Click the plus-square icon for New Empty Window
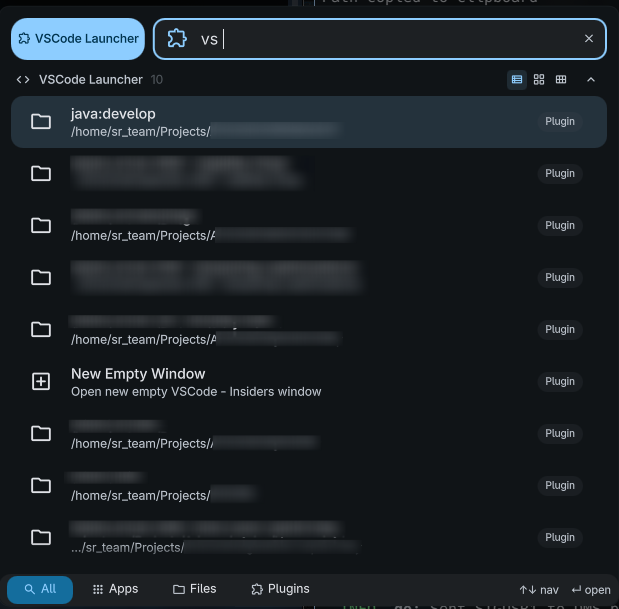This screenshot has width=619, height=609. coord(41,382)
